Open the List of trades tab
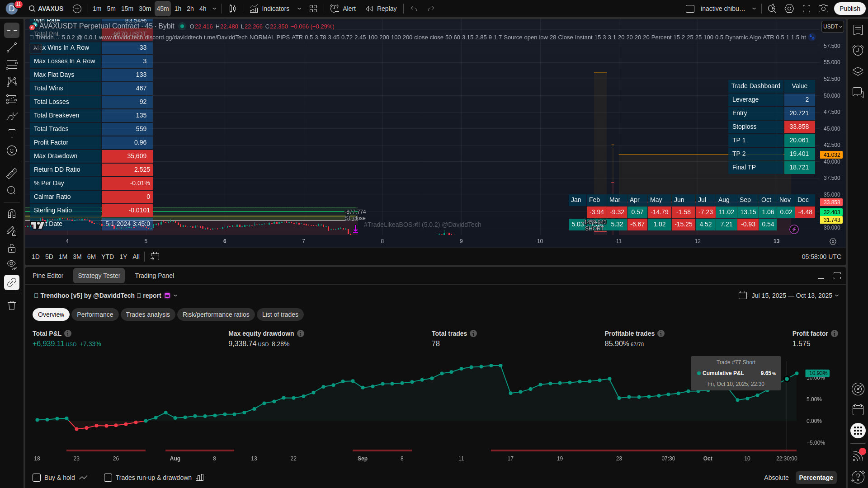The image size is (868, 488). [280, 314]
